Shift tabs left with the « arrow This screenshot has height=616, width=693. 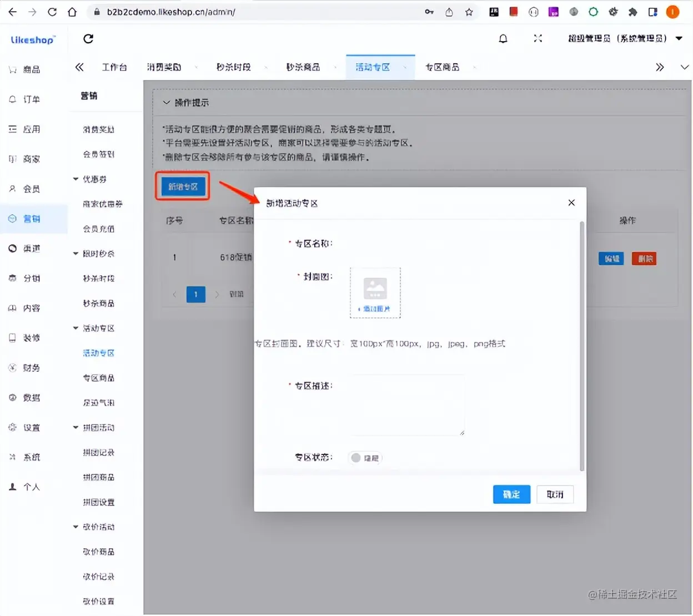pyautogui.click(x=79, y=67)
